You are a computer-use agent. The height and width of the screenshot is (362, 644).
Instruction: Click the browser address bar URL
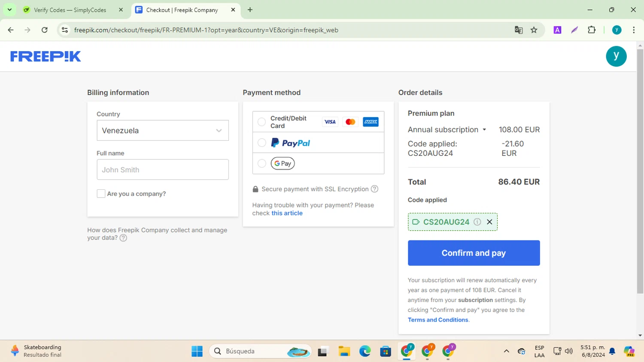coord(206,30)
